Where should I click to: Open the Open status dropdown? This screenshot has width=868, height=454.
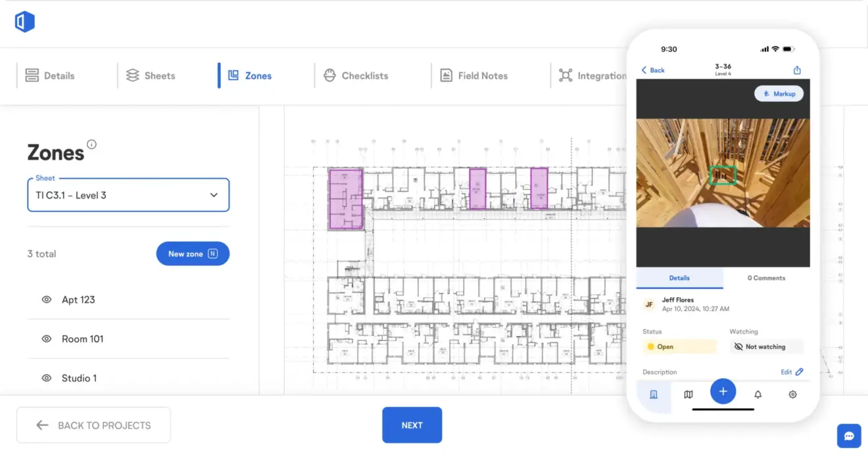click(x=679, y=346)
